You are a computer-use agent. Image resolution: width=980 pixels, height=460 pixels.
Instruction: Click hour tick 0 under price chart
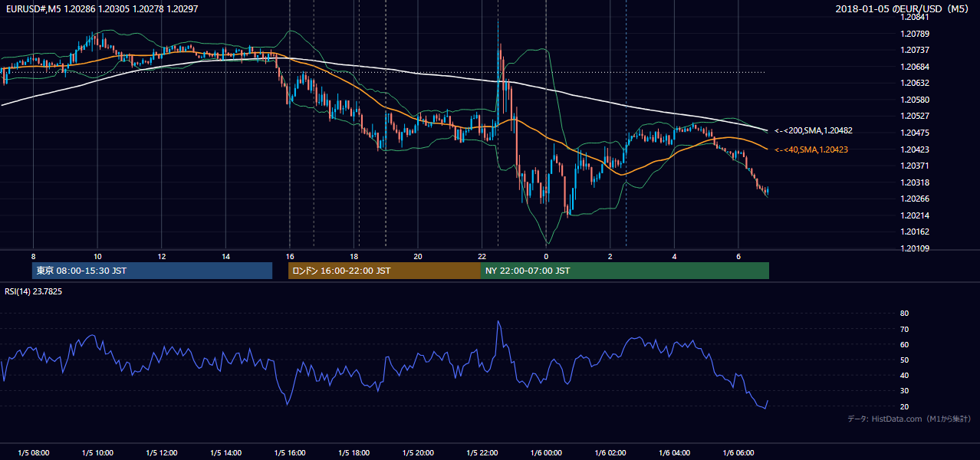tap(546, 256)
